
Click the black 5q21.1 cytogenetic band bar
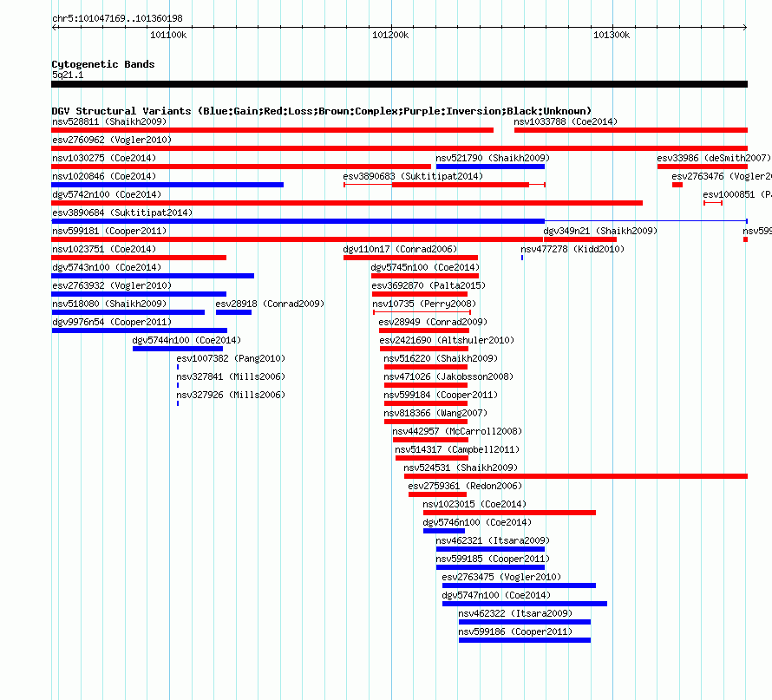(x=399, y=84)
